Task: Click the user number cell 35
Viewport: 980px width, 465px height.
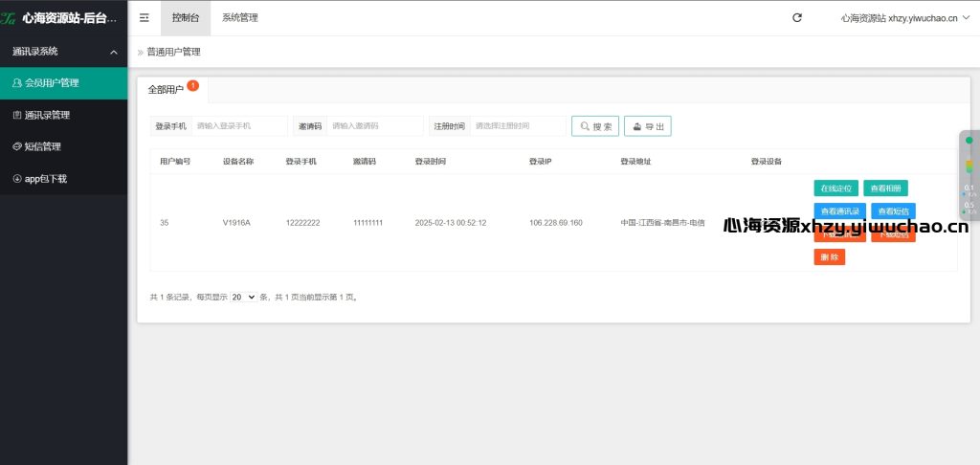Action: click(x=165, y=223)
